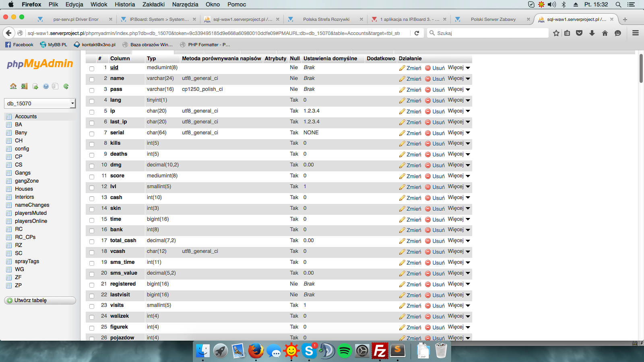The width and height of the screenshot is (644, 362).
Task: Click the pencil Zmień icon for uid
Action: (402, 68)
